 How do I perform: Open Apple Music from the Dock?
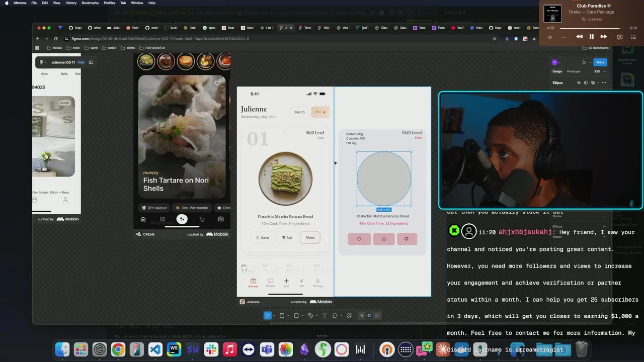[230, 349]
